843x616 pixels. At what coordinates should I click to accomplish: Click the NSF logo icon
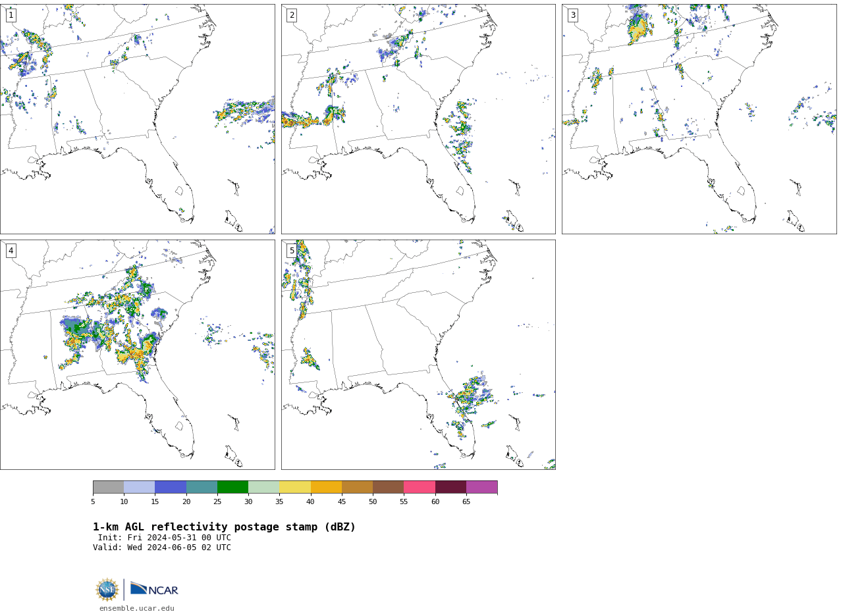click(107, 590)
